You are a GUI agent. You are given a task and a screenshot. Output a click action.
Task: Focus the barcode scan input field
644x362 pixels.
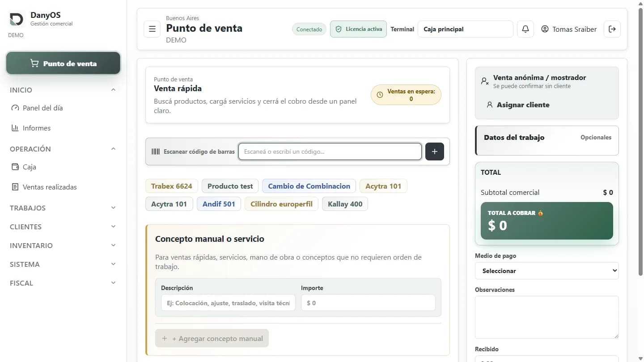(x=330, y=152)
